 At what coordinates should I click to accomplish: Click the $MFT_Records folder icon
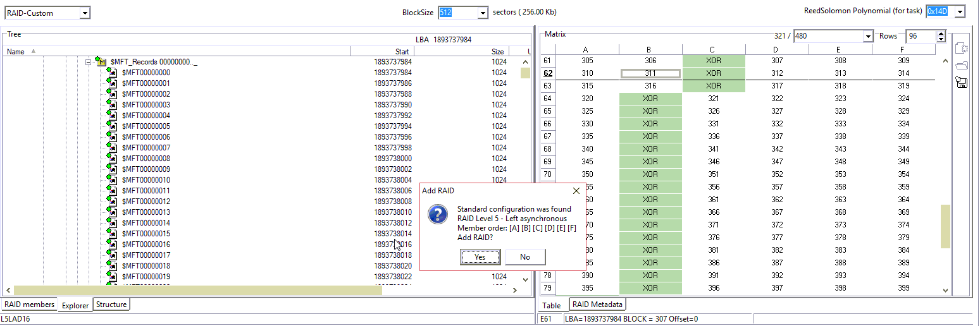(x=101, y=62)
